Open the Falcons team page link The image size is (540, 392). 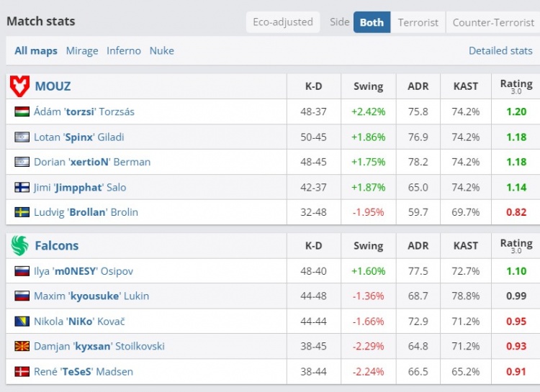coord(57,246)
